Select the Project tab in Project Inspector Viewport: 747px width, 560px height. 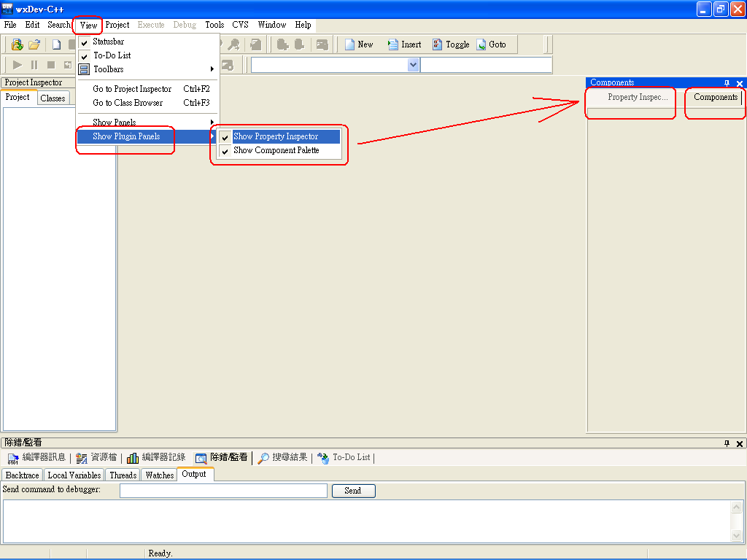click(x=18, y=97)
